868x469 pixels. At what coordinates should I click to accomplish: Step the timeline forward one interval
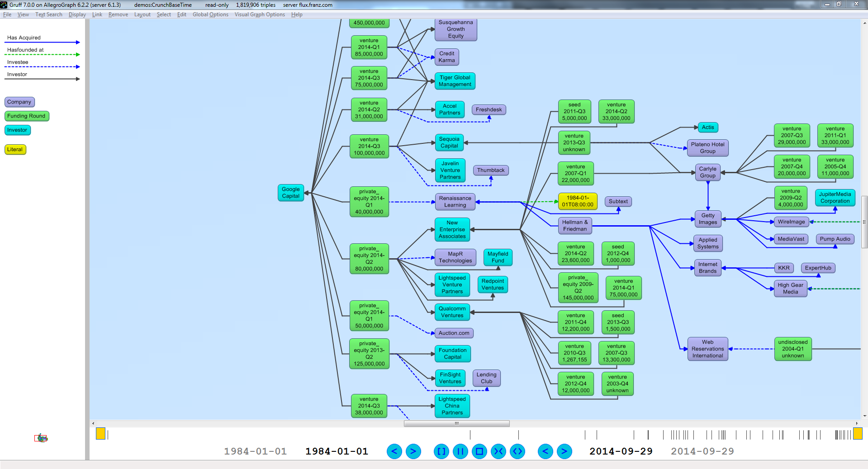click(x=413, y=451)
